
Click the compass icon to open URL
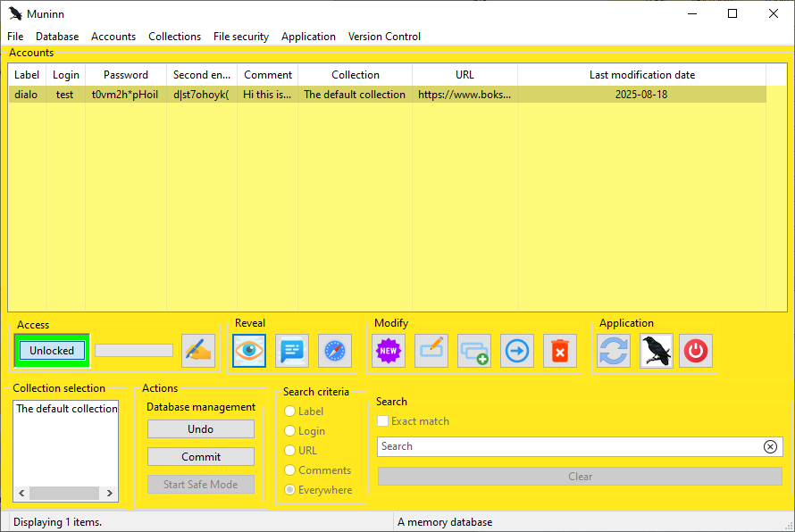pyautogui.click(x=335, y=351)
